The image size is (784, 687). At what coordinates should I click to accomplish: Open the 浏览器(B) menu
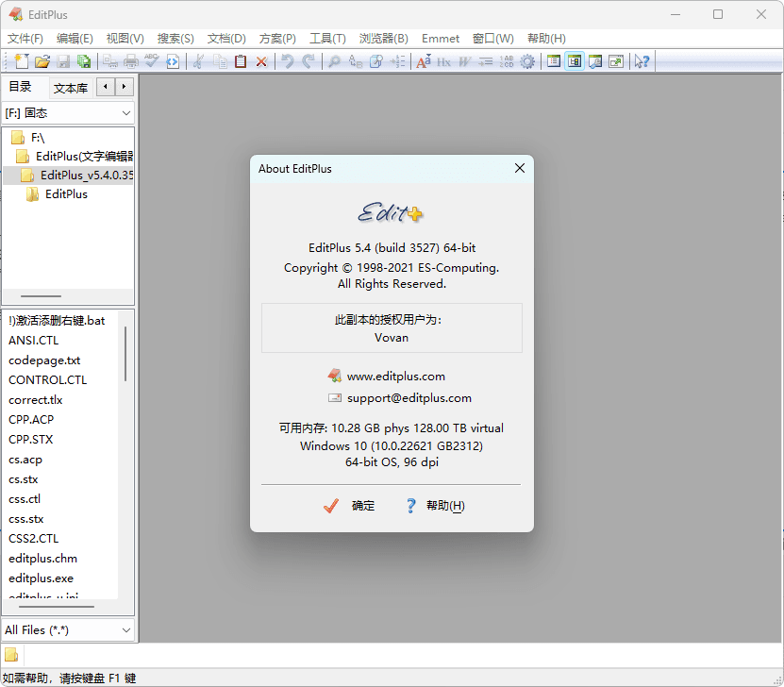(x=383, y=39)
